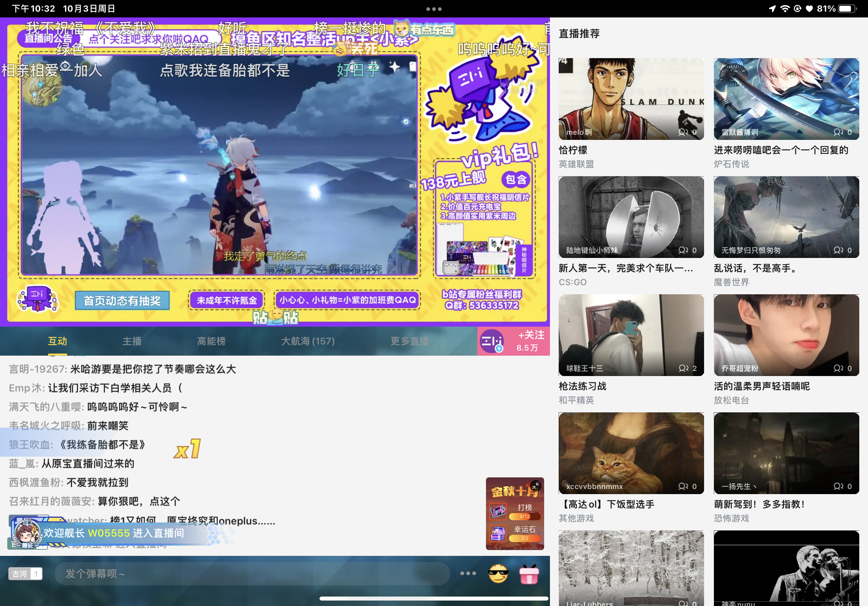This screenshot has width=868, height=606.
Task: Tap the location arrow icon in status bar
Action: click(772, 9)
